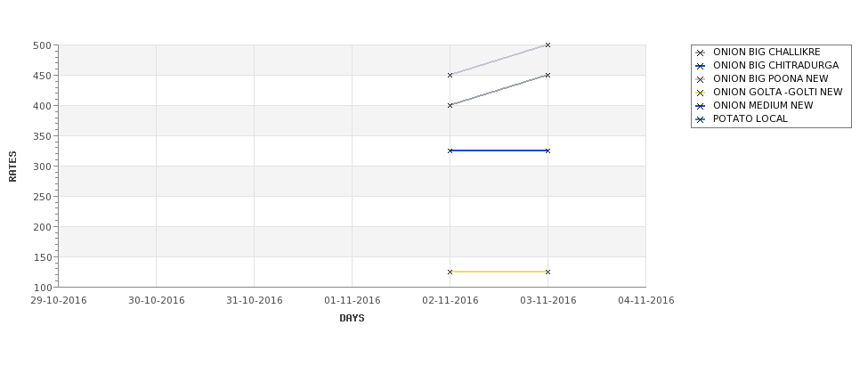Screen dimensions: 868x382
Task: Click ONION BIG CHALLIKRE legend marker icon
Action: (701, 53)
